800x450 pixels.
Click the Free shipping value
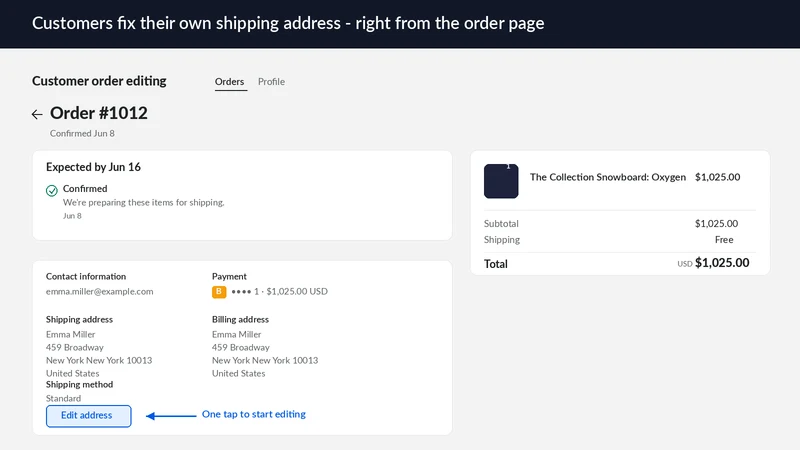tap(724, 240)
